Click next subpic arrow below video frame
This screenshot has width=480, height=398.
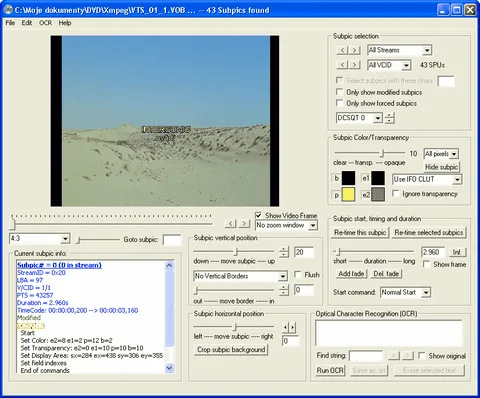[x=244, y=223]
